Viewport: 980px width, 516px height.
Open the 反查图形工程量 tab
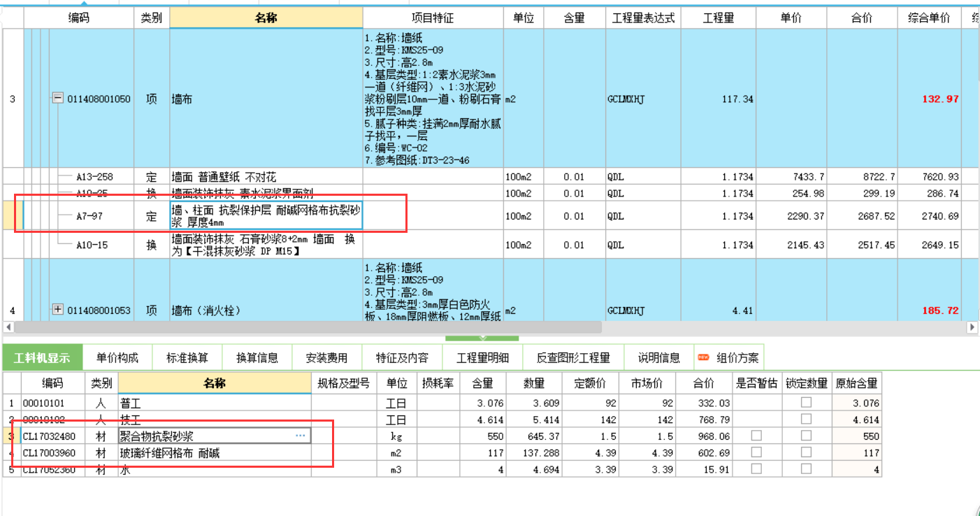[573, 357]
